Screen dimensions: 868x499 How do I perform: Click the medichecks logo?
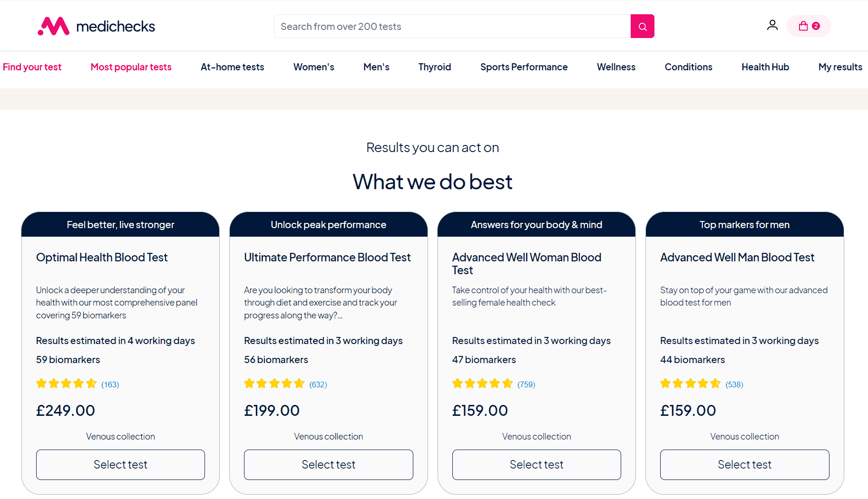coord(97,26)
